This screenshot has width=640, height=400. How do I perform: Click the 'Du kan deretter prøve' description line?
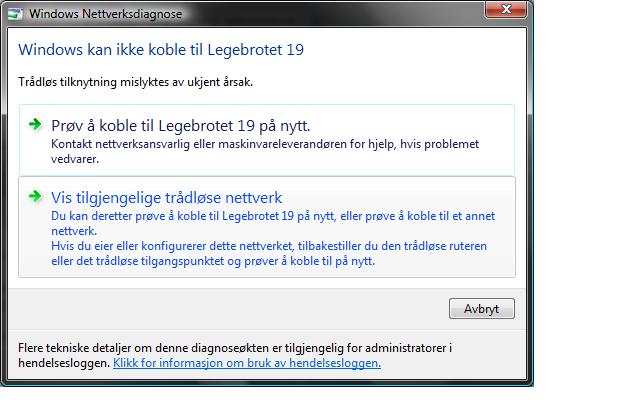[x=273, y=216]
